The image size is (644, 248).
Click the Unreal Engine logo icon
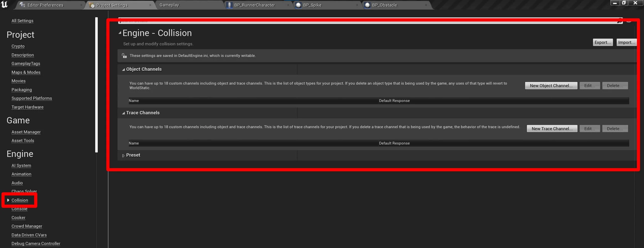coord(5,5)
